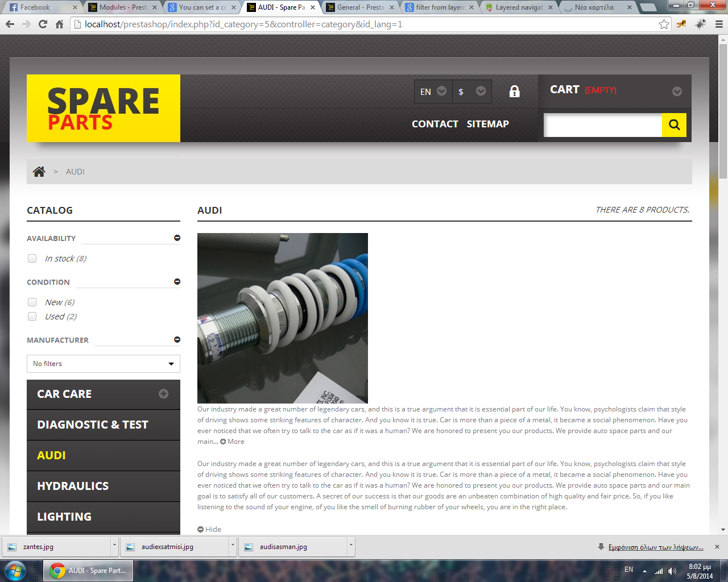Screen dimensions: 728x582
Task: Click Chrome taskbar button 'AUDI - Spare Part...'
Action: [x=88, y=571]
